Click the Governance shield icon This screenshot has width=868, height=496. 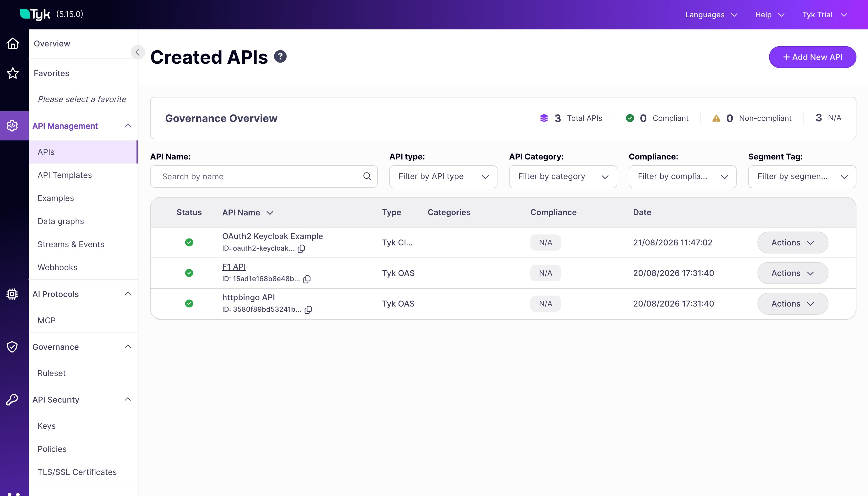point(12,347)
